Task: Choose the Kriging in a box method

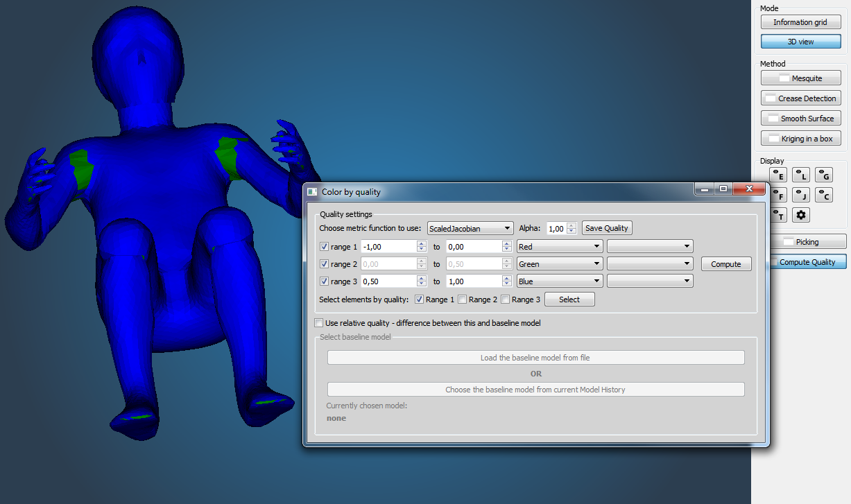Action: pos(801,139)
